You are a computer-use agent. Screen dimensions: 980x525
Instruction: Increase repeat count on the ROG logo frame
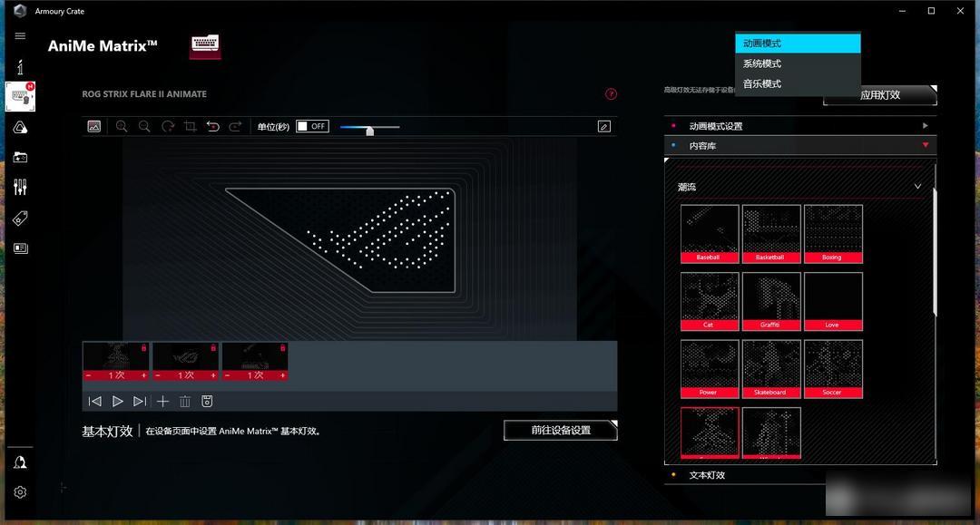(x=213, y=375)
